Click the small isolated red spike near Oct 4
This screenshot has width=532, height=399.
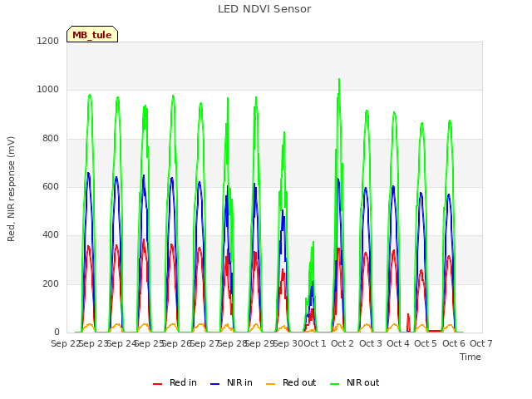pyautogui.click(x=408, y=322)
